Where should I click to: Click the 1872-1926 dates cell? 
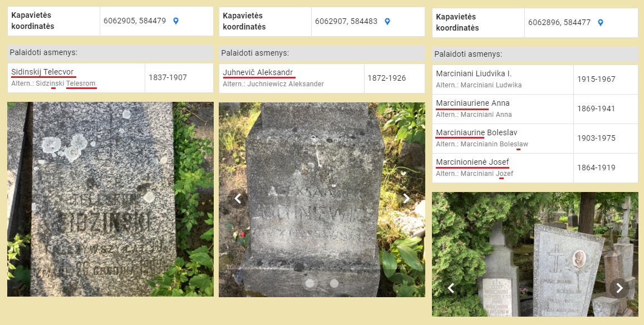pyautogui.click(x=394, y=78)
